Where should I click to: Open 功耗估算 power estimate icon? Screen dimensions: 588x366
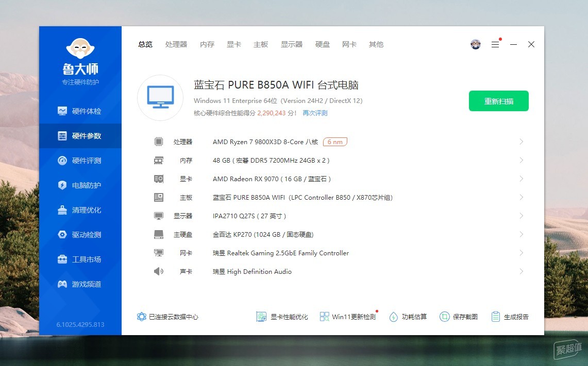(x=393, y=317)
